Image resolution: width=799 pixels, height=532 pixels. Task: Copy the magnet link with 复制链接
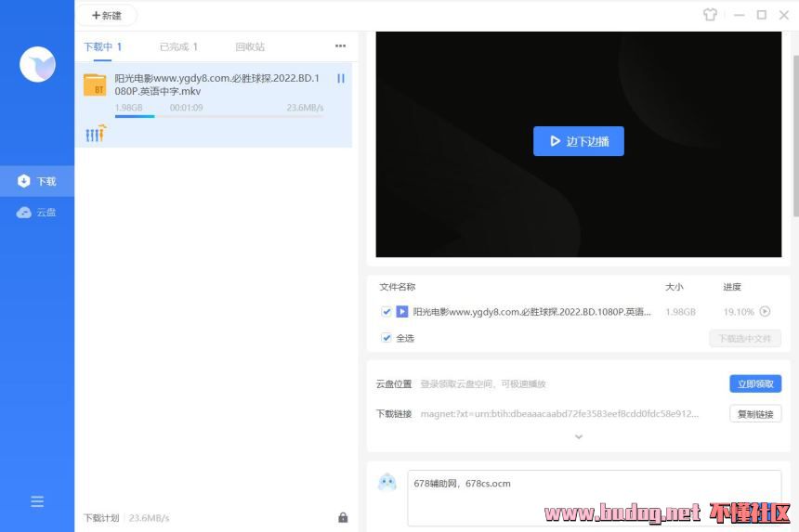click(755, 414)
